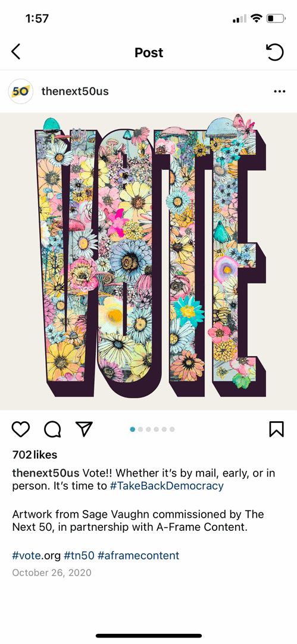The image size is (297, 644).
Task: Tap the back arrow icon
Action: tap(15, 52)
